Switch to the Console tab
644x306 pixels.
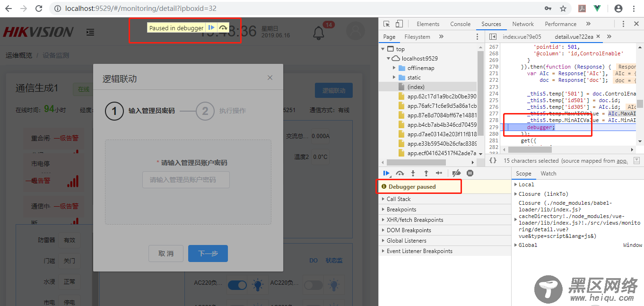tap(460, 24)
